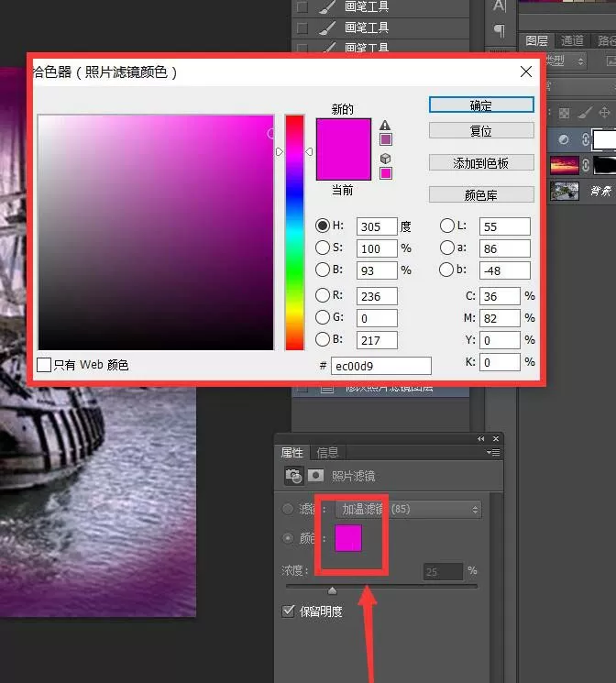
Task: Select the 背景 layer thumbnail
Action: click(564, 191)
